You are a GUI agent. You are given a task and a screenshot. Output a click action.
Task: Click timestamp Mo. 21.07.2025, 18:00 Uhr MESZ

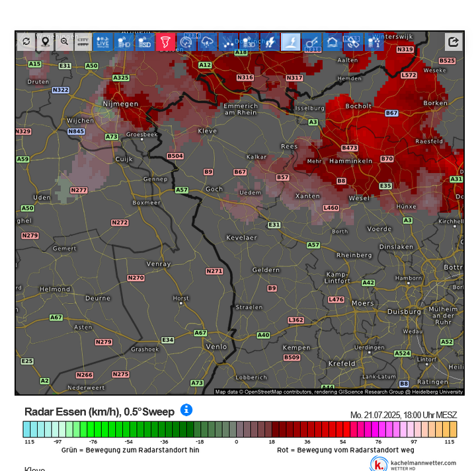(403, 415)
